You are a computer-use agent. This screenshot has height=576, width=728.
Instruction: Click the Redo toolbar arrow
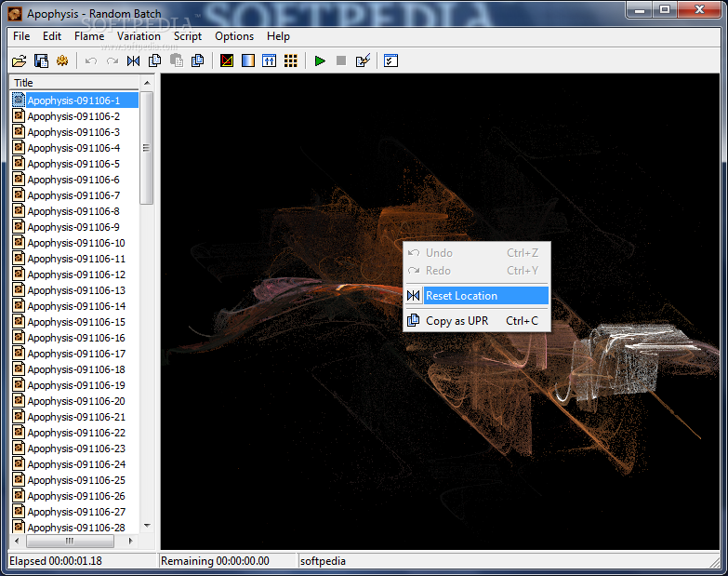click(x=113, y=60)
